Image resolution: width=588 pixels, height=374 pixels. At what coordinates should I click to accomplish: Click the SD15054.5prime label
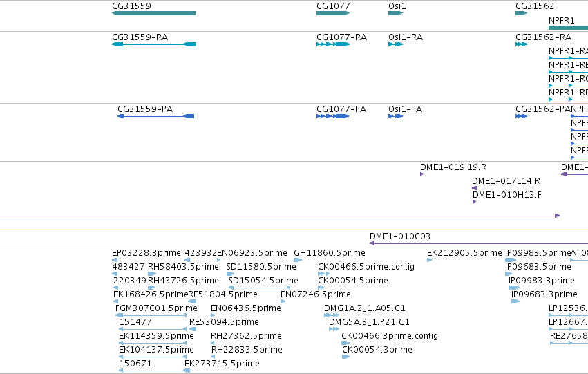pyautogui.click(x=263, y=281)
